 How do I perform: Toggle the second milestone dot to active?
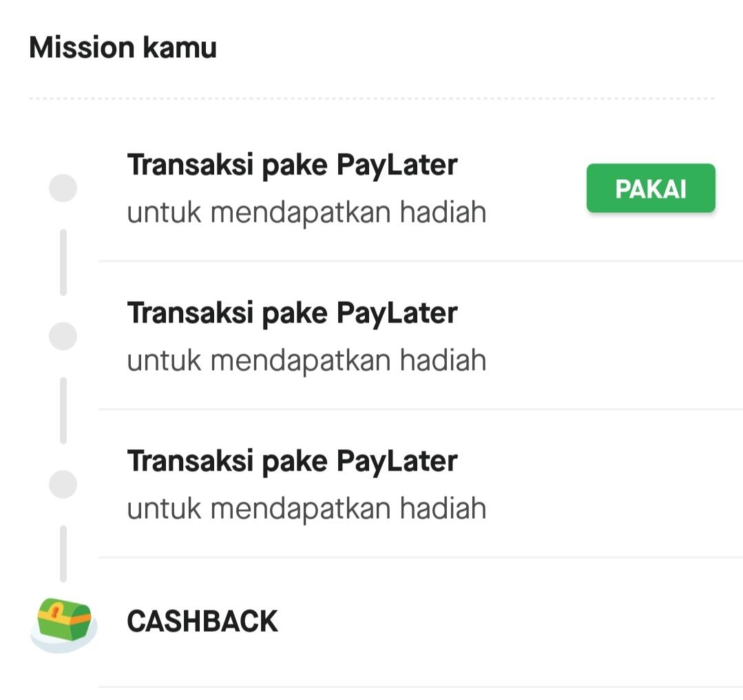(x=63, y=336)
